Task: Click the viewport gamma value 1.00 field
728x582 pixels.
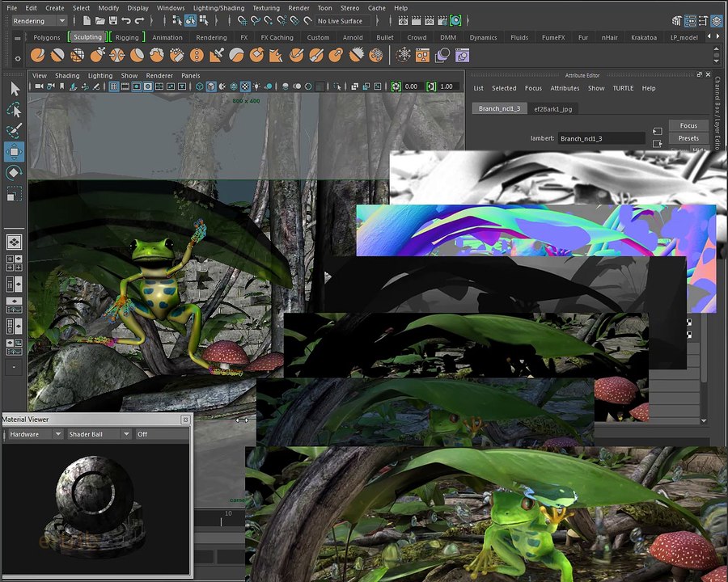Action: click(x=448, y=86)
